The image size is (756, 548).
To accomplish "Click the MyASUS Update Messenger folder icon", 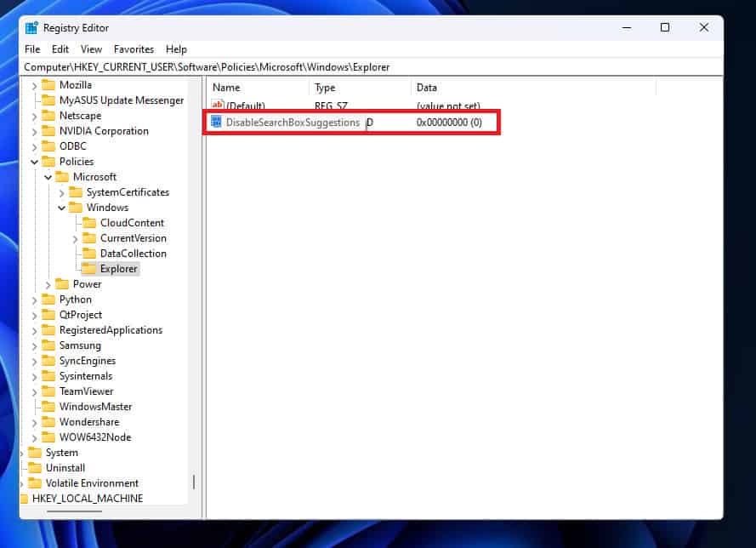I will click(x=48, y=100).
